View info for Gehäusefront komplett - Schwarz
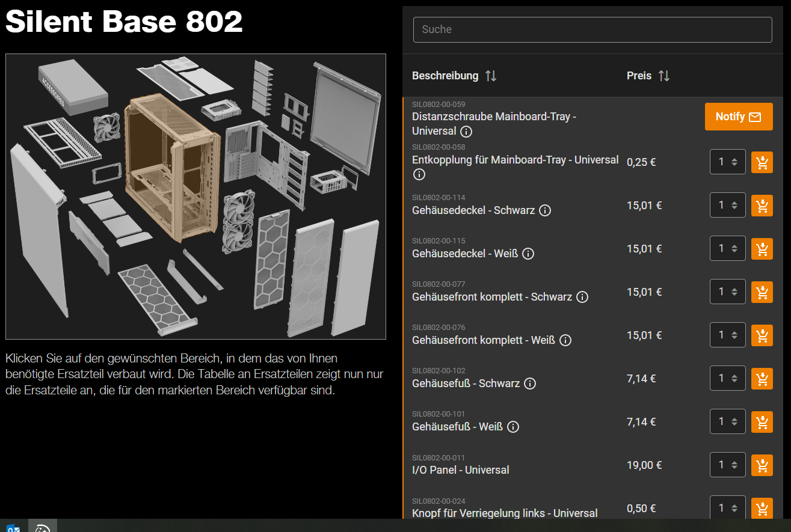Viewport: 791px width, 532px height. [582, 297]
